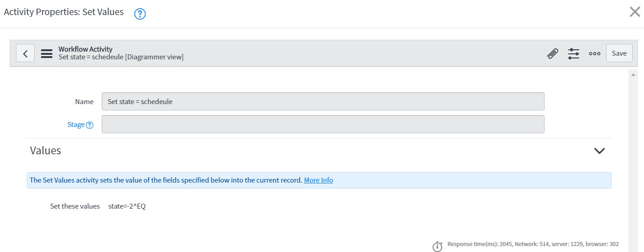Click the paperclip attachments icon
Viewport: 644px width, 252px height.
point(552,53)
